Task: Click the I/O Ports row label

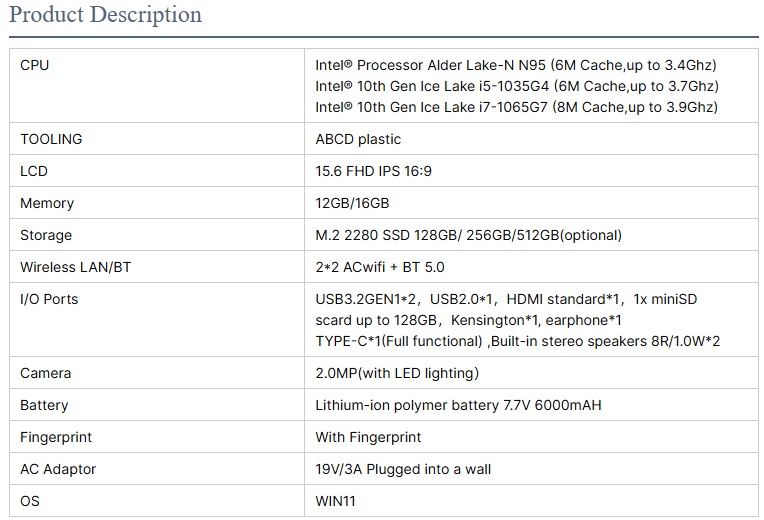Action: [49, 299]
